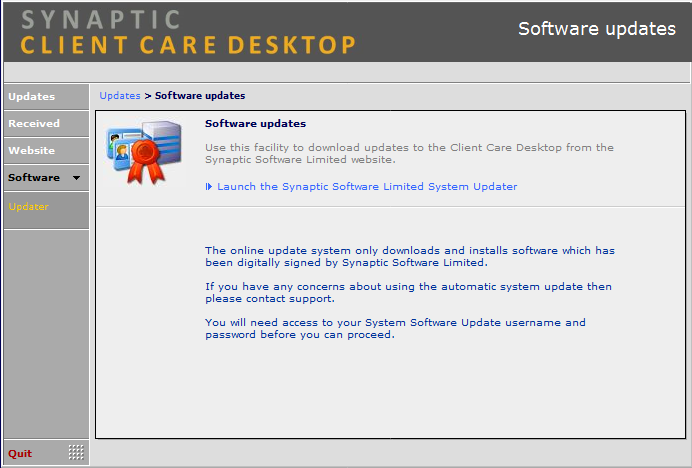The image size is (692, 468).
Task: Open the Received sidebar section
Action: [46, 124]
